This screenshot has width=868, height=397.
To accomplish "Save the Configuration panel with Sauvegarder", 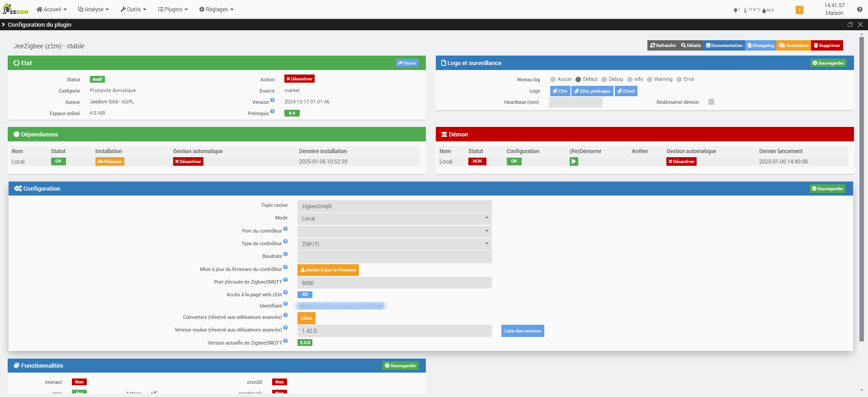I will coord(827,188).
